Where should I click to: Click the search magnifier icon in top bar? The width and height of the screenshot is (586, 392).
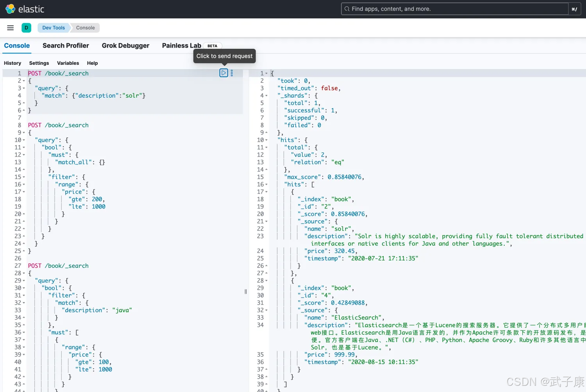347,9
